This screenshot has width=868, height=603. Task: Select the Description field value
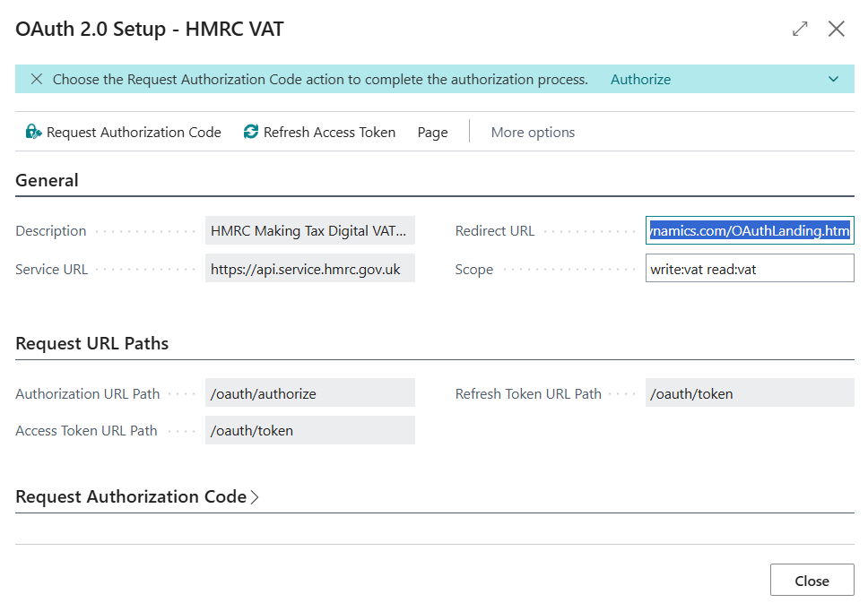(x=310, y=230)
